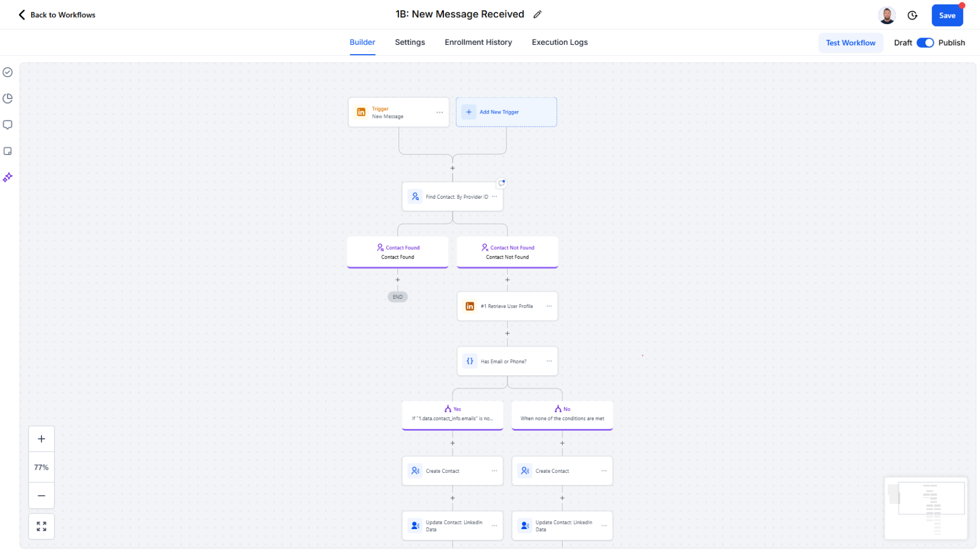The height and width of the screenshot is (551, 980).
Task: Click the checkmark icon in left sidebar
Action: (7, 72)
